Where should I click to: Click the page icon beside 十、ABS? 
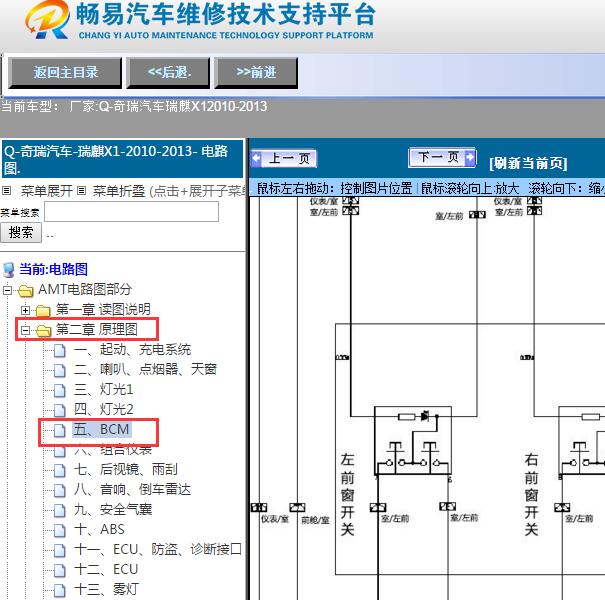tap(59, 531)
